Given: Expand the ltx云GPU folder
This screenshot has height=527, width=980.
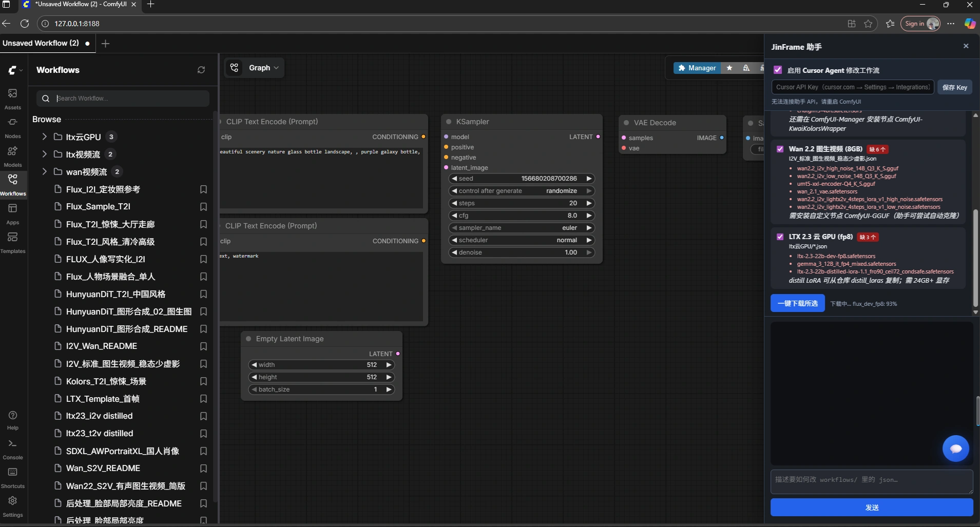Looking at the screenshot, I should click(x=45, y=136).
